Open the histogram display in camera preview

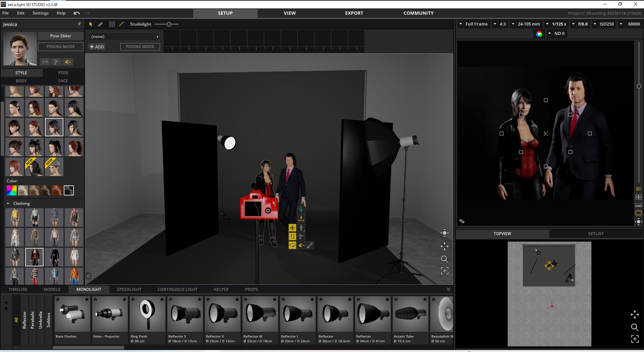(638, 205)
